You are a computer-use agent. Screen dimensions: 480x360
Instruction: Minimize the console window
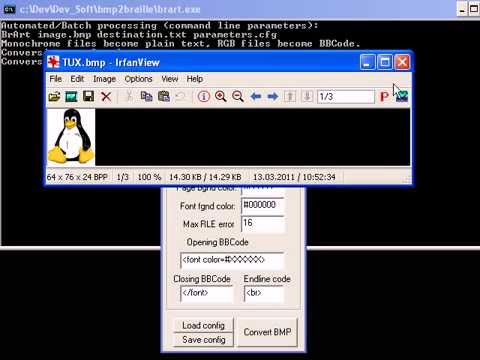pos(462,9)
